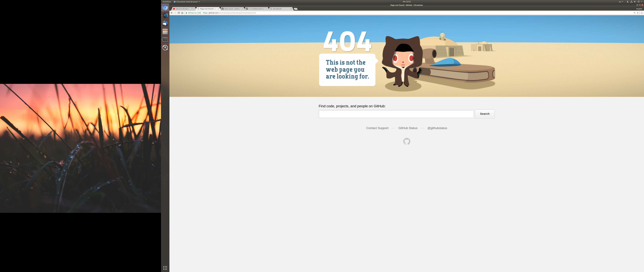
Task: Open the GitHub Status link
Action: pos(408,128)
